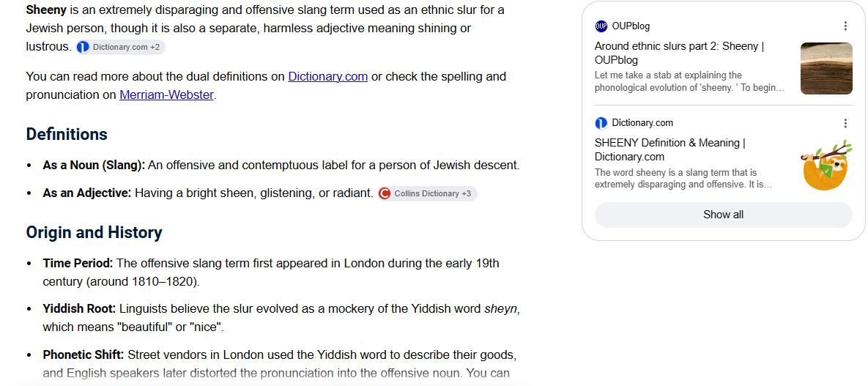Open 'SHEENY Definition & Meaning' result title

(x=670, y=149)
